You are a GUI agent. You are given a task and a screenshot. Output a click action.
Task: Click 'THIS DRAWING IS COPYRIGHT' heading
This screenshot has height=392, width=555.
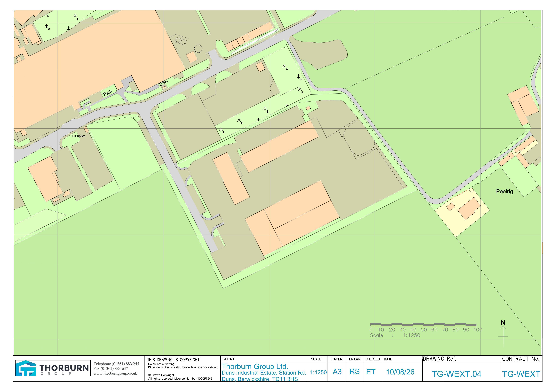coord(173,360)
